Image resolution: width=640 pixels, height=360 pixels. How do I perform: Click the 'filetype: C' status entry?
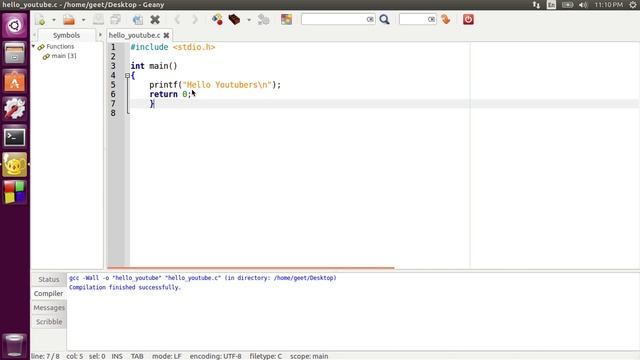(266, 356)
